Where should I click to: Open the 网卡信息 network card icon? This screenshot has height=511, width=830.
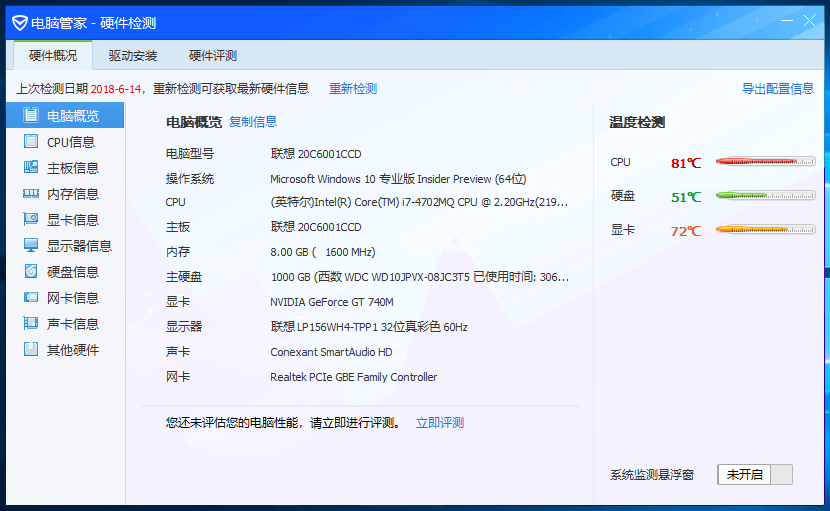pyautogui.click(x=31, y=297)
